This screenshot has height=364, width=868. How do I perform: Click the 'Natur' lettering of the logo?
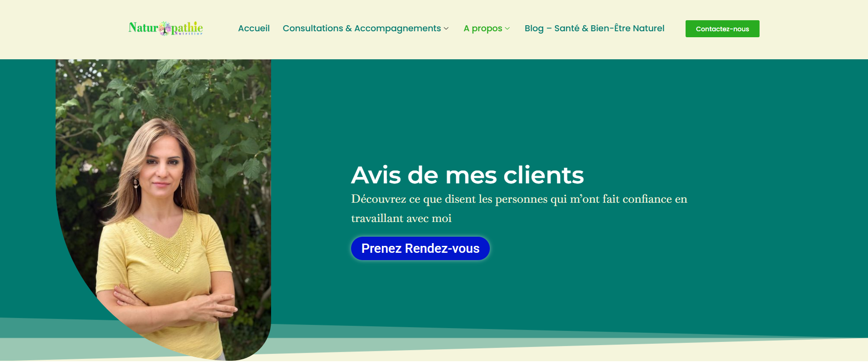(144, 28)
